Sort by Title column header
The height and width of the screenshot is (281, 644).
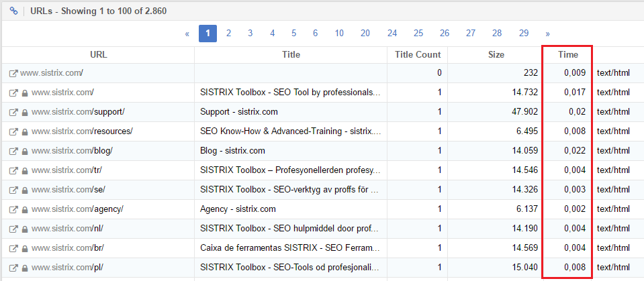[291, 54]
